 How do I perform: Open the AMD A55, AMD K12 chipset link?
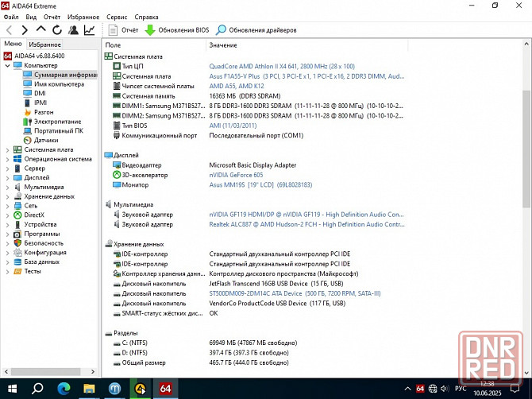pos(237,86)
